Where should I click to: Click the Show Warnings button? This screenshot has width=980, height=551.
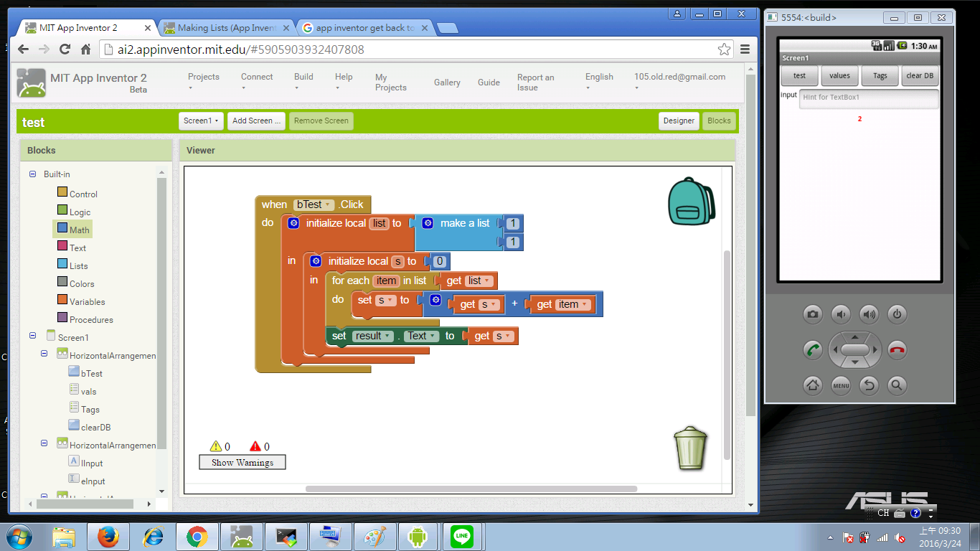(x=242, y=463)
